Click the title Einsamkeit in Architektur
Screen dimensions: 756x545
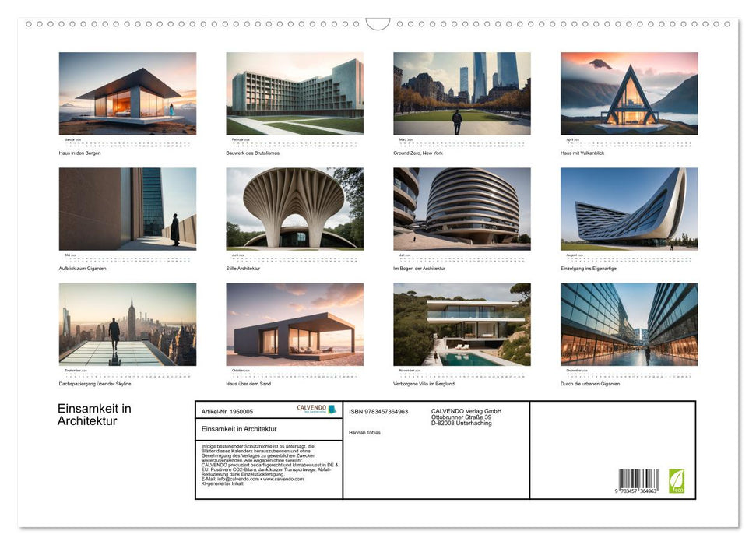coord(93,414)
